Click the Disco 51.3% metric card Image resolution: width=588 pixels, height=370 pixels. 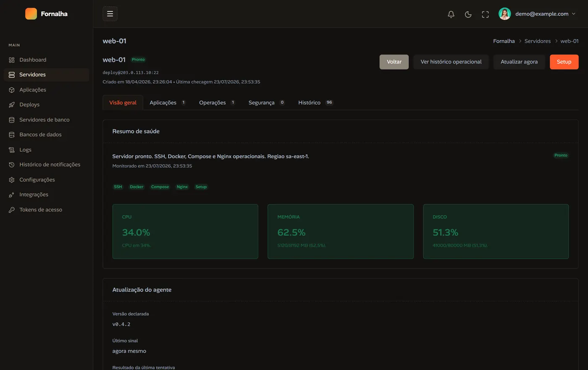pyautogui.click(x=496, y=231)
